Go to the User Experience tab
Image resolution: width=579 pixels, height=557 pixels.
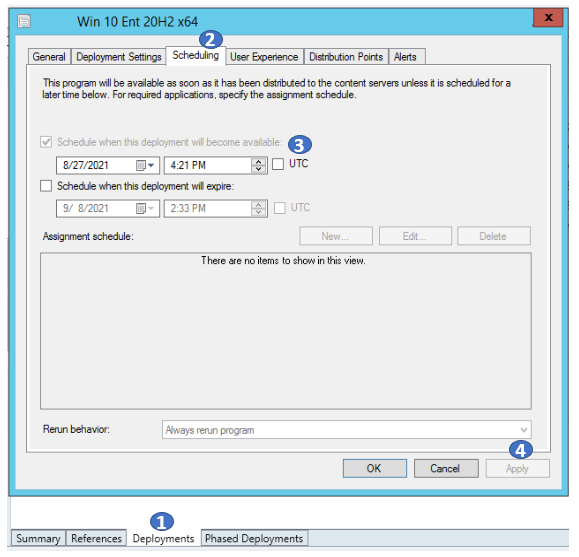pyautogui.click(x=264, y=57)
